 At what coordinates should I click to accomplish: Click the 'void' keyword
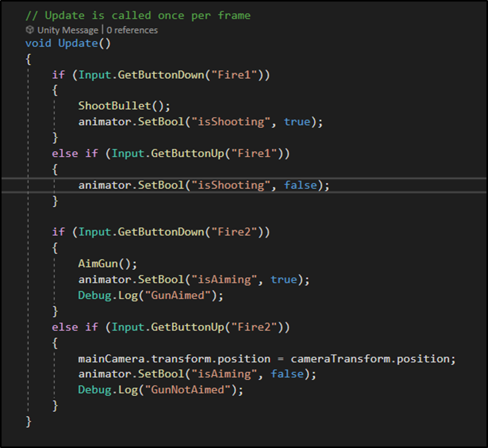(38, 43)
